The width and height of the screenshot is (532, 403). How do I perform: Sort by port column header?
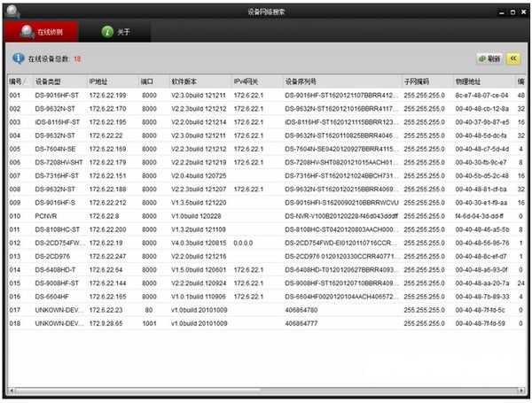click(153, 81)
